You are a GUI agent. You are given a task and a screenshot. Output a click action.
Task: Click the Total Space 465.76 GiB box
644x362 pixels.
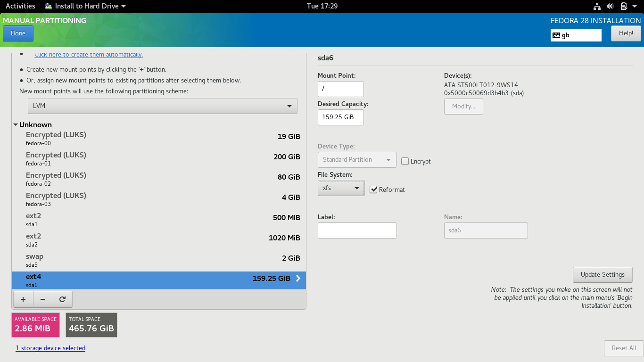(x=91, y=325)
